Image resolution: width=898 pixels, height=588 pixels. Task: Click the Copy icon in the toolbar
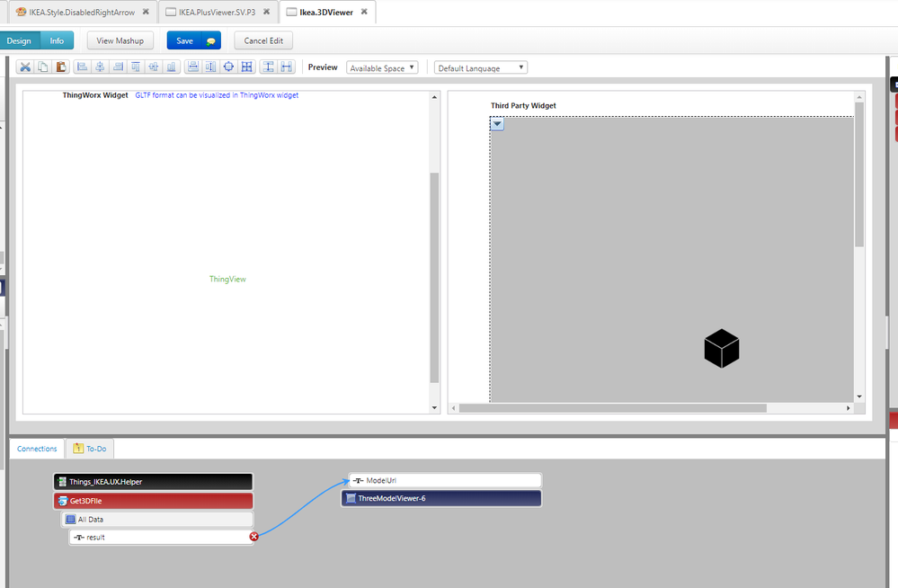coord(42,66)
